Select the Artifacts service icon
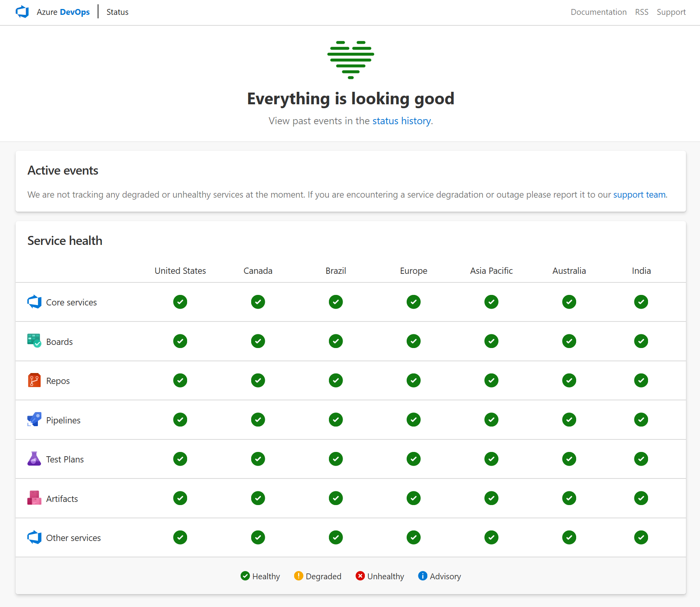The height and width of the screenshot is (607, 700). click(x=34, y=498)
